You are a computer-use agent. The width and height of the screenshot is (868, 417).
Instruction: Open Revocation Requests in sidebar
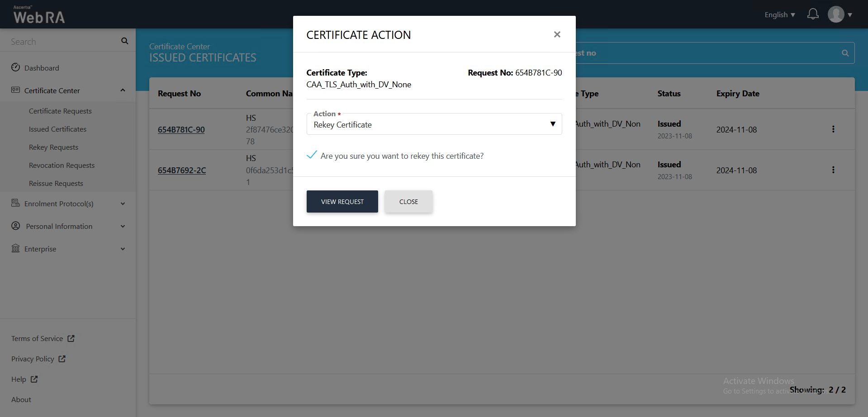coord(62,166)
